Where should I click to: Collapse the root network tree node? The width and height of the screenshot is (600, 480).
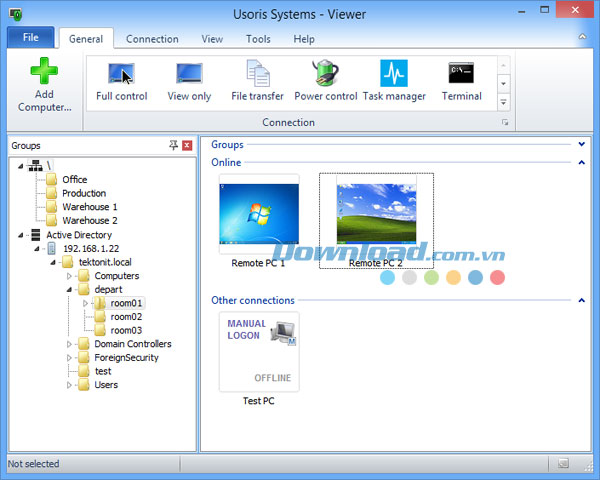coord(21,166)
